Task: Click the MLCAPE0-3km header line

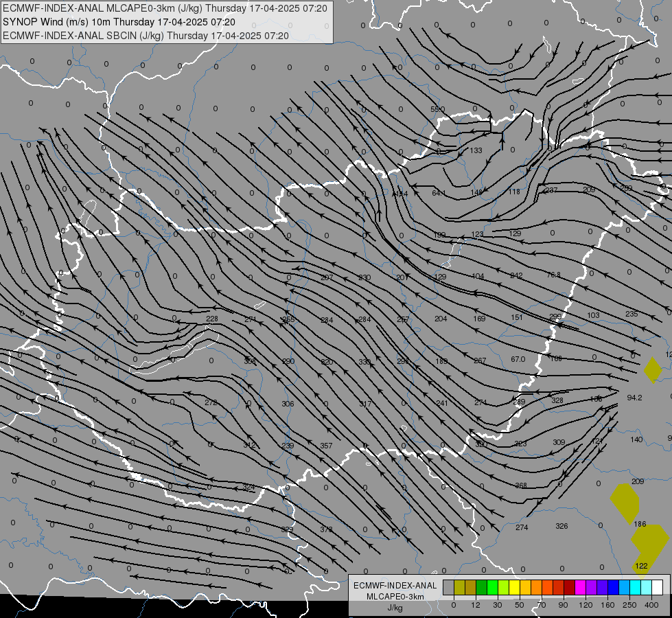Action: (x=165, y=8)
